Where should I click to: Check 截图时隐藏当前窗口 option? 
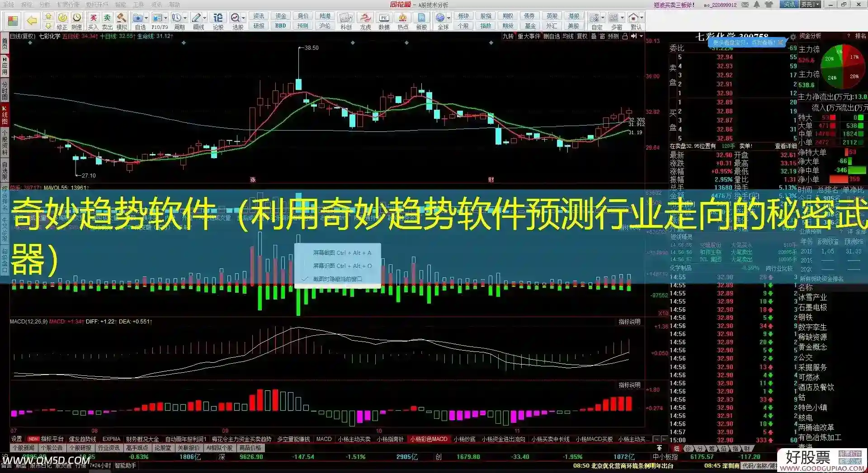pyautogui.click(x=337, y=279)
